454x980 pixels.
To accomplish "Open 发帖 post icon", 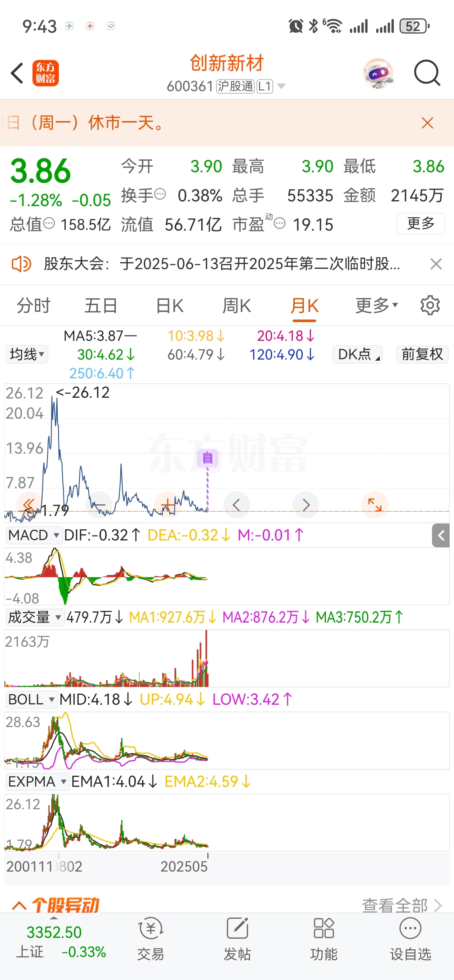I will coord(237,940).
